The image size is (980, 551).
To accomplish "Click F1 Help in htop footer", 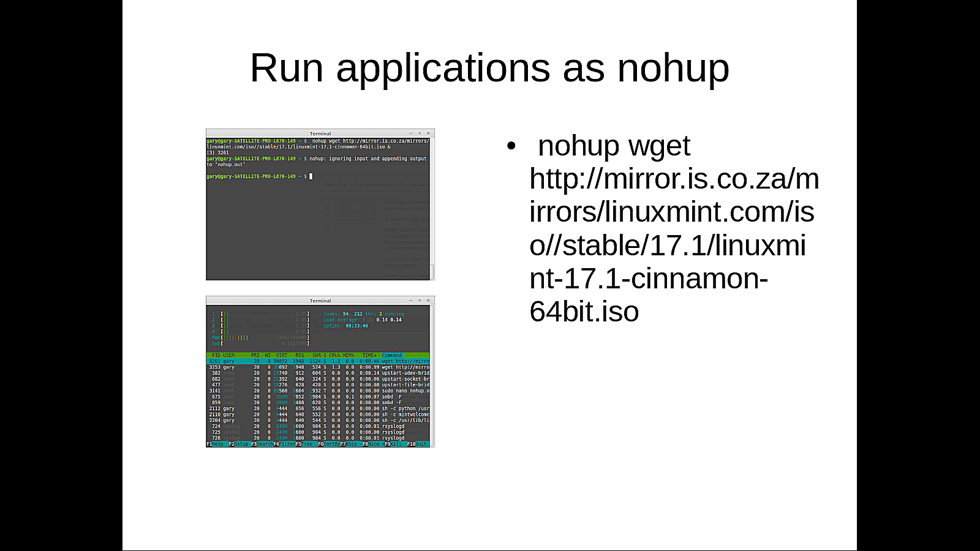I will (217, 444).
